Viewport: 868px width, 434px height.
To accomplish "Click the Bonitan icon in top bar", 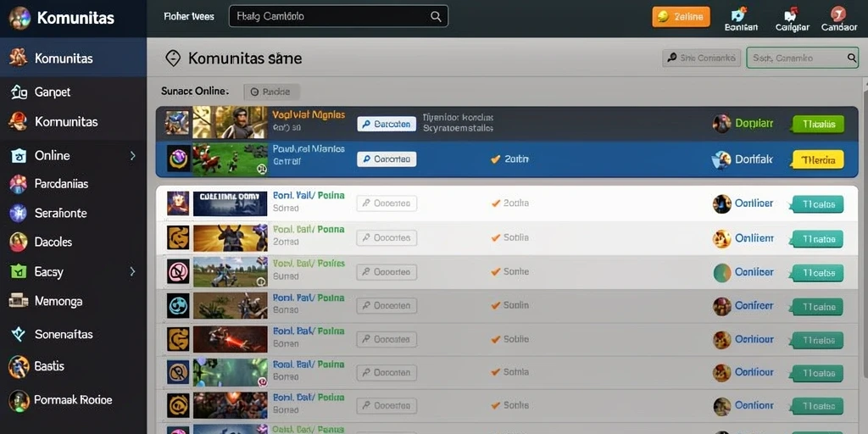I will click(740, 15).
